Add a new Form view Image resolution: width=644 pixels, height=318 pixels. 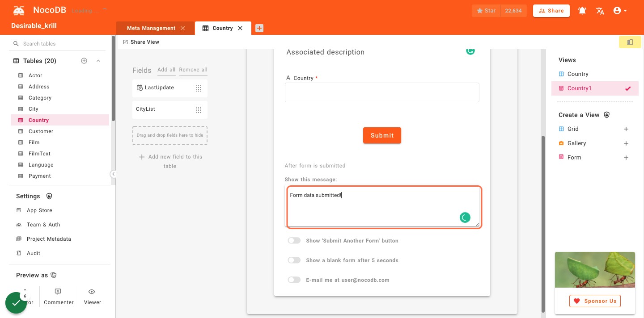click(x=626, y=158)
